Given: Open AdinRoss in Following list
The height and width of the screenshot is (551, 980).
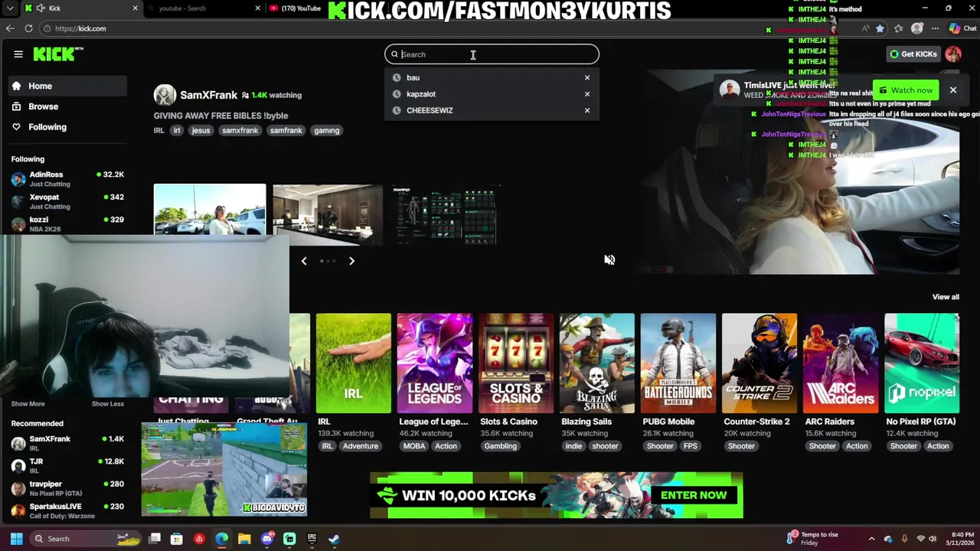Looking at the screenshot, I should [68, 179].
